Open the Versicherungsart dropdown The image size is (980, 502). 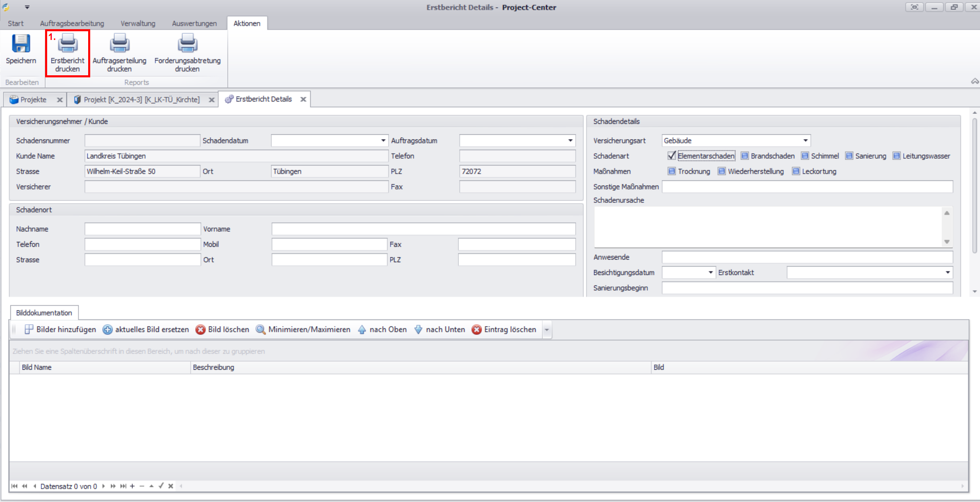click(805, 140)
